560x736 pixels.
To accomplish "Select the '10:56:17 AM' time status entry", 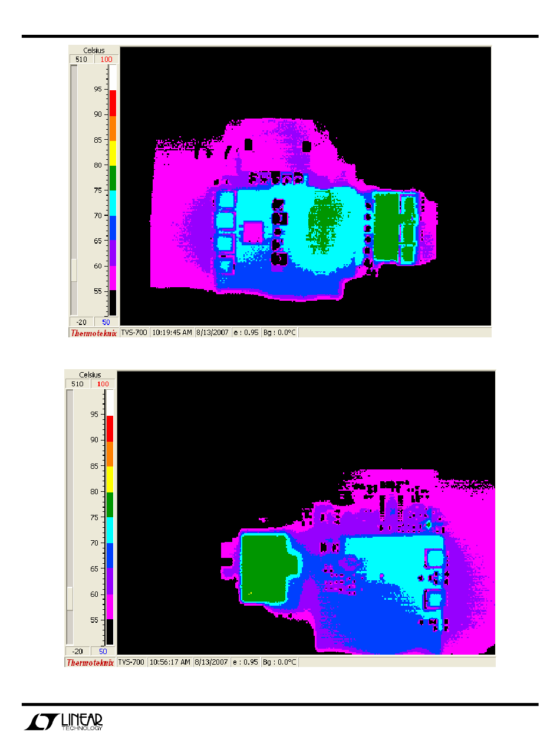I will (x=170, y=662).
